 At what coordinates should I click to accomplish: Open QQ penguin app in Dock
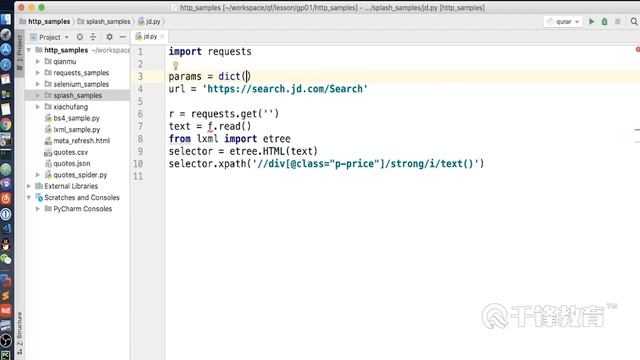coord(6,244)
